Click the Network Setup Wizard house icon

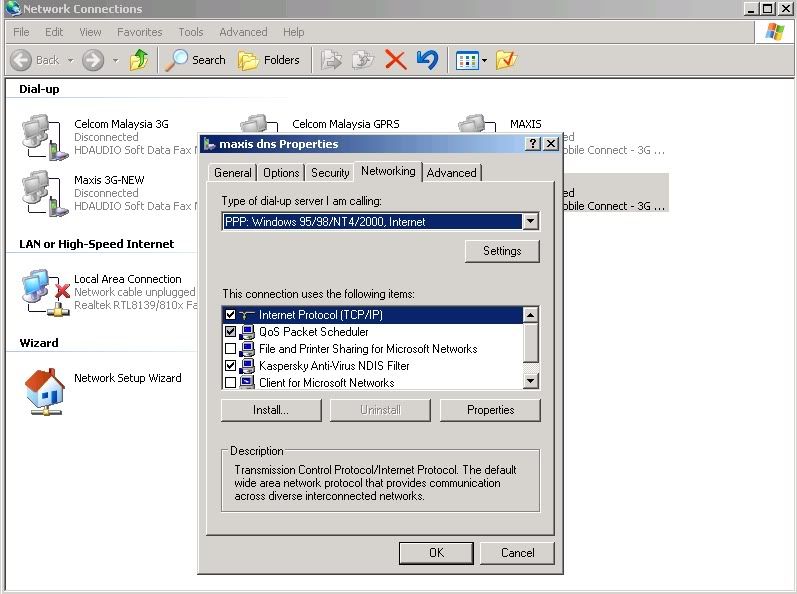point(45,392)
